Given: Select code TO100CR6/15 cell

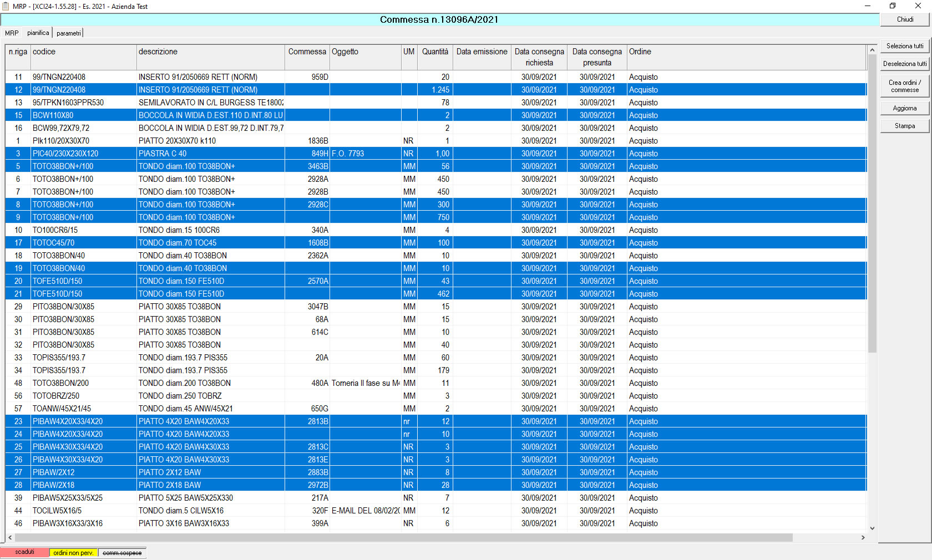Looking at the screenshot, I should click(x=83, y=230).
